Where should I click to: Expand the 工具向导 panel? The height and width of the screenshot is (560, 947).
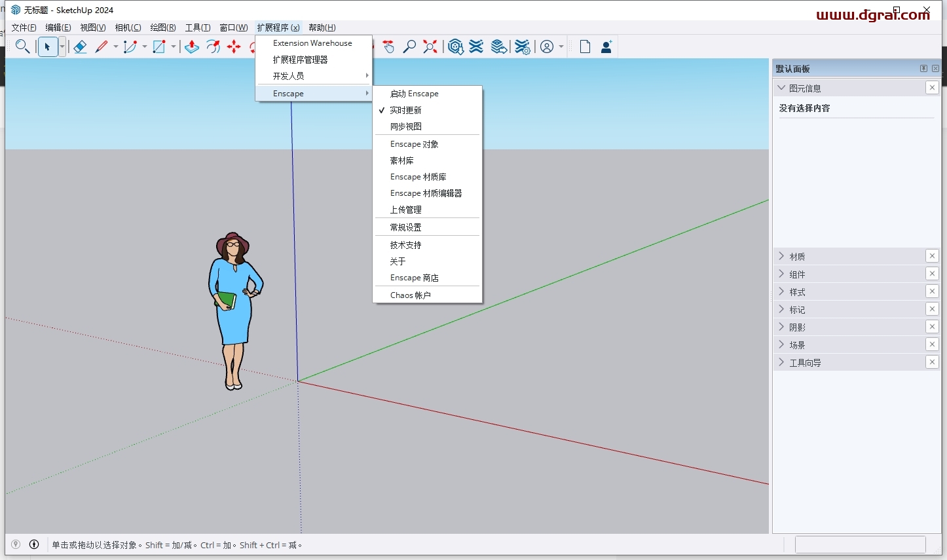click(781, 362)
